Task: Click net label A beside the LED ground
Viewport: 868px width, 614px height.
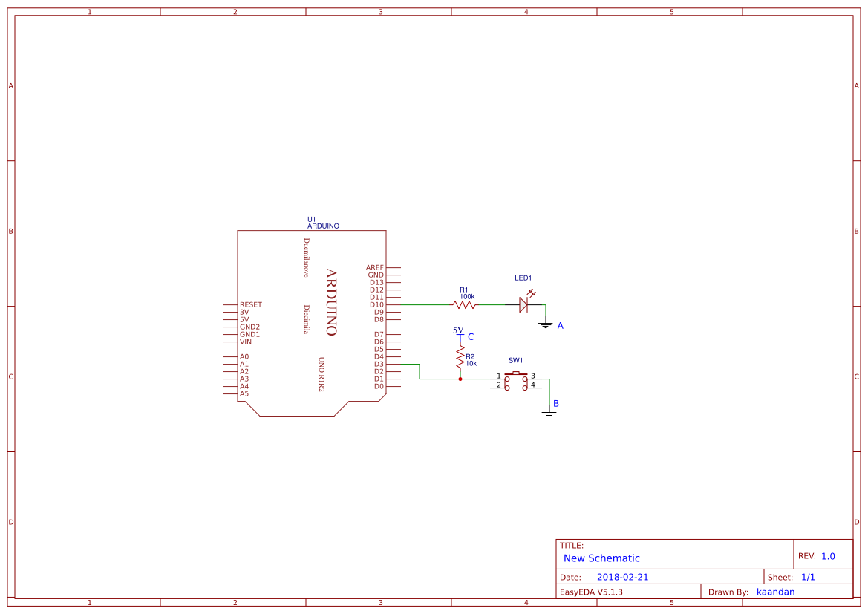Action: (559, 325)
